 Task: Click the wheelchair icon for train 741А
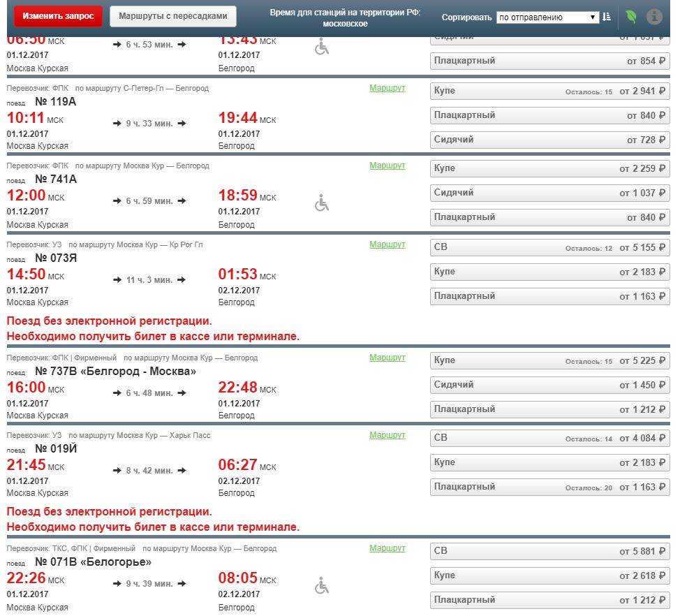click(x=322, y=203)
